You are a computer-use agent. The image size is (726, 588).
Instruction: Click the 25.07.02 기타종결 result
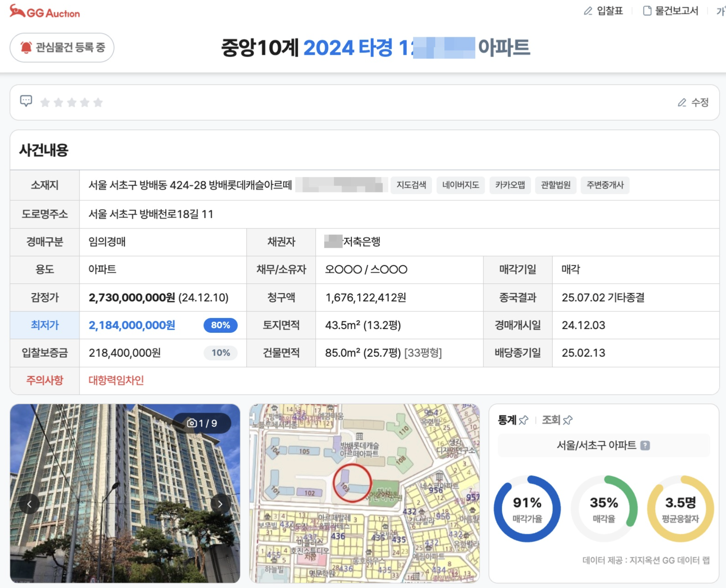point(603,298)
